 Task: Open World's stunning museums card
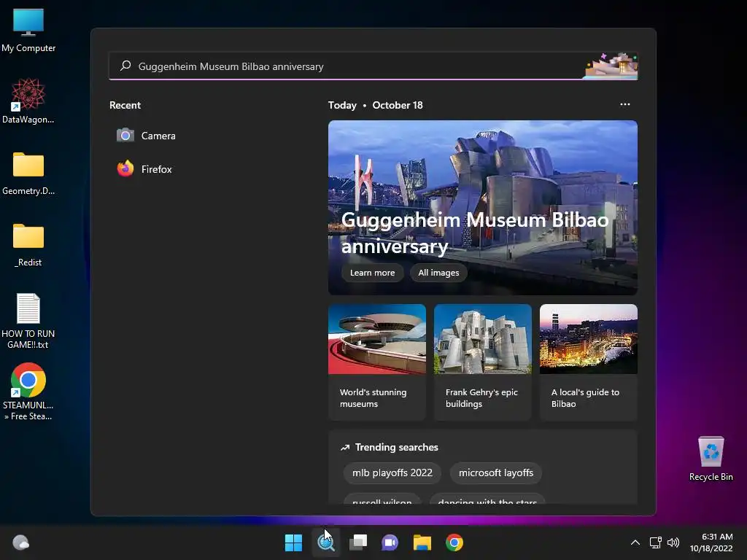(x=377, y=362)
